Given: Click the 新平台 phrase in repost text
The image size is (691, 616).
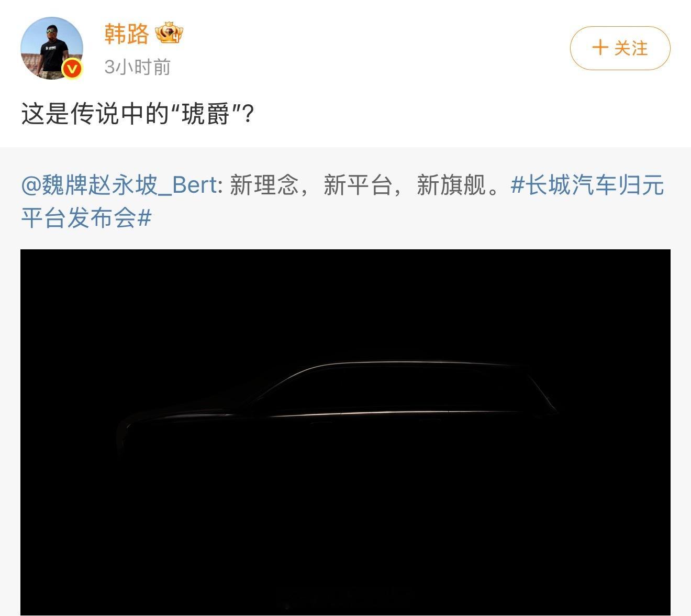Looking at the screenshot, I should pos(358,185).
